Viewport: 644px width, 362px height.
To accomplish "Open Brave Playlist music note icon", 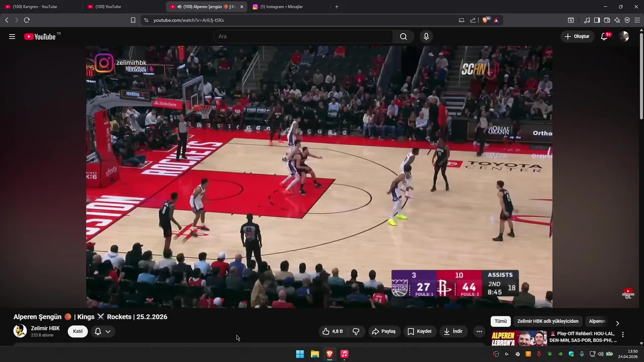I will 587,20.
